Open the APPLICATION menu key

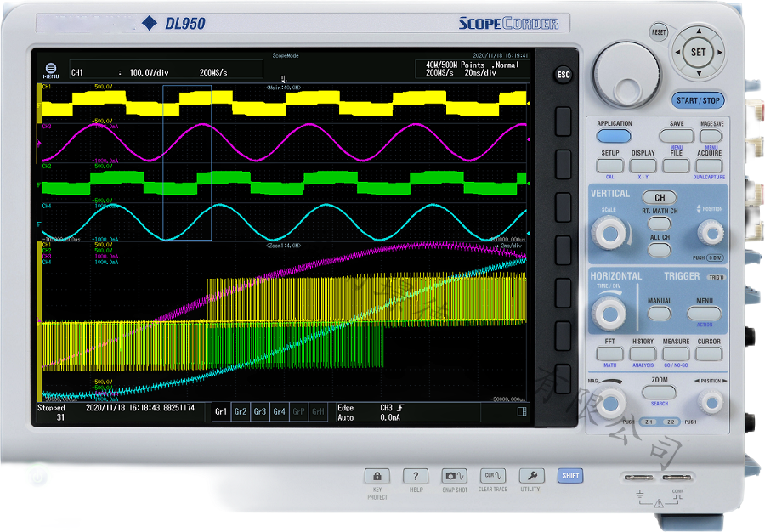coord(614,136)
